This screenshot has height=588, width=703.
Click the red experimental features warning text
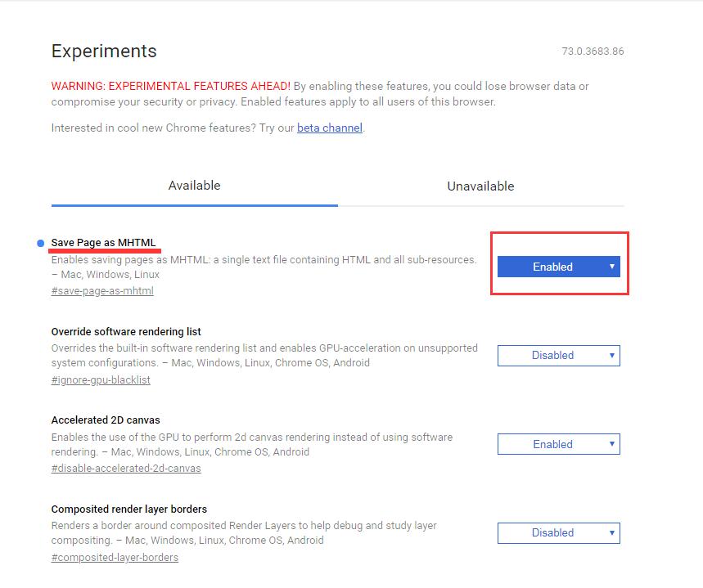point(171,86)
